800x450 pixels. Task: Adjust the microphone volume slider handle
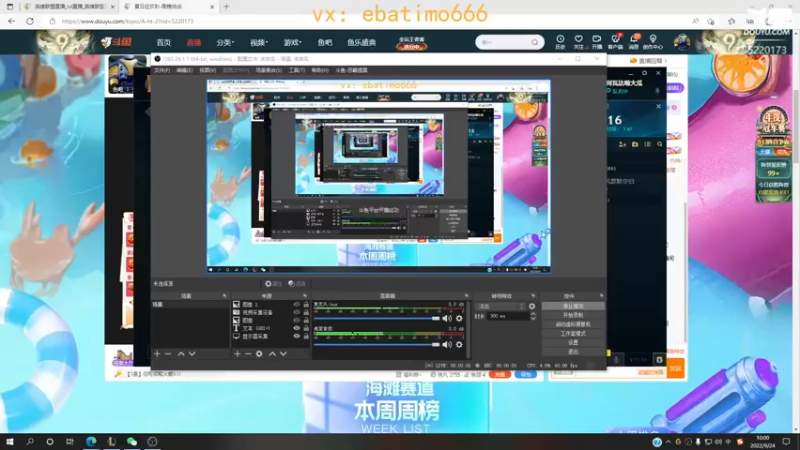pos(436,318)
